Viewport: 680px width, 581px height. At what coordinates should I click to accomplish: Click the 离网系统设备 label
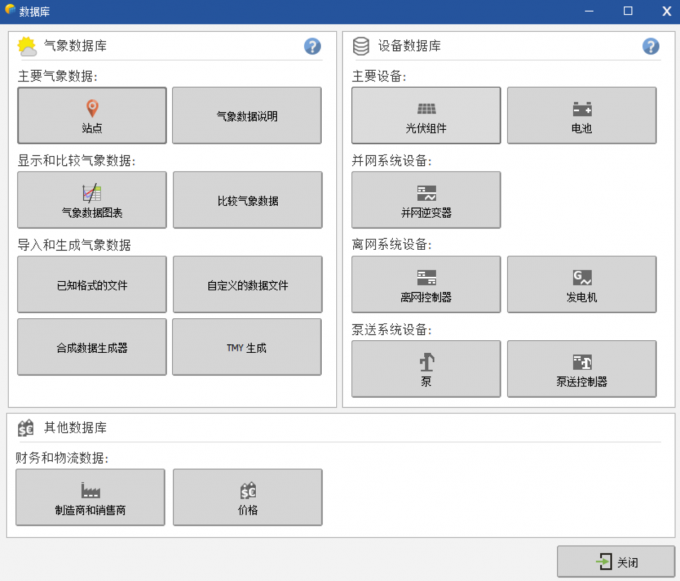(x=392, y=245)
